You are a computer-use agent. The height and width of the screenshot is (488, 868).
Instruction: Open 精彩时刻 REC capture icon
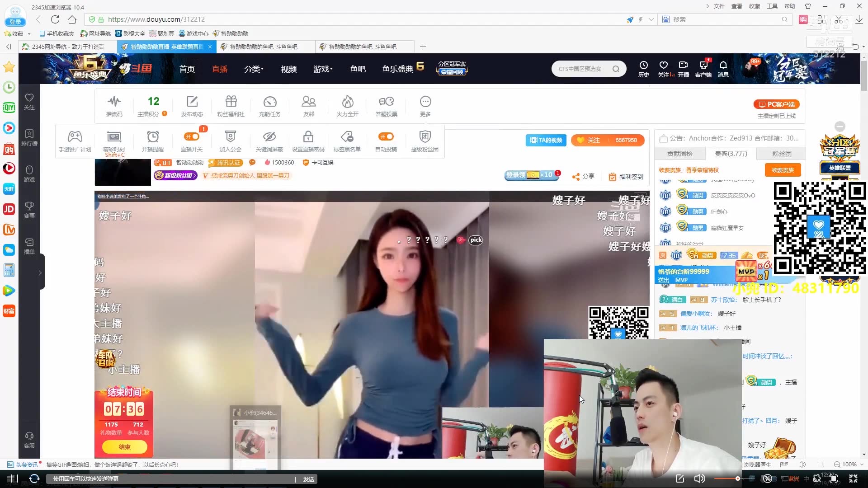[114, 141]
